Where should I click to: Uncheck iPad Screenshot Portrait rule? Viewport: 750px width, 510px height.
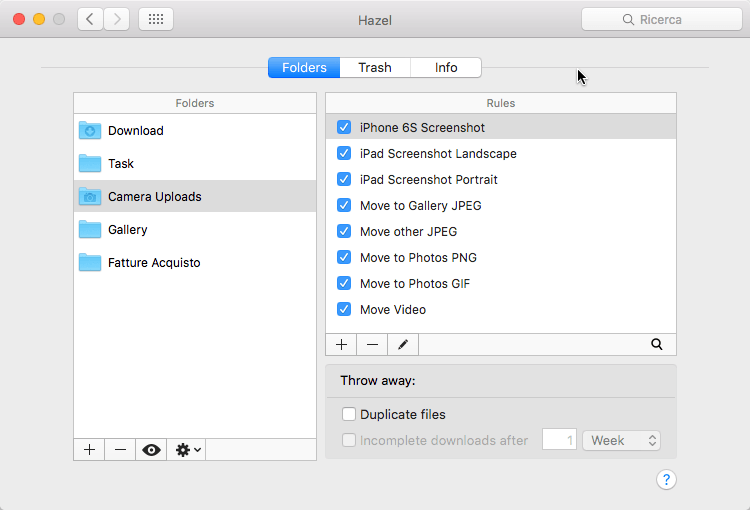pos(344,179)
